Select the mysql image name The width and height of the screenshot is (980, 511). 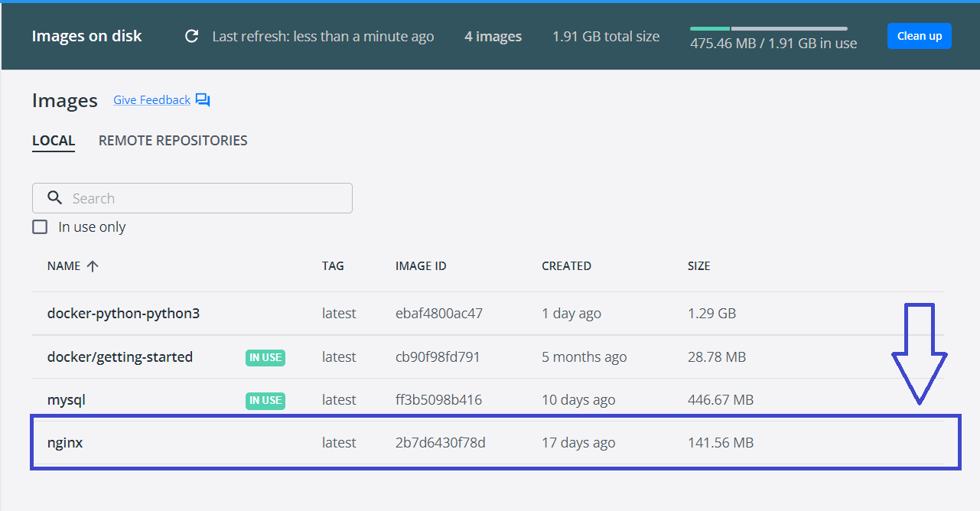click(x=66, y=400)
